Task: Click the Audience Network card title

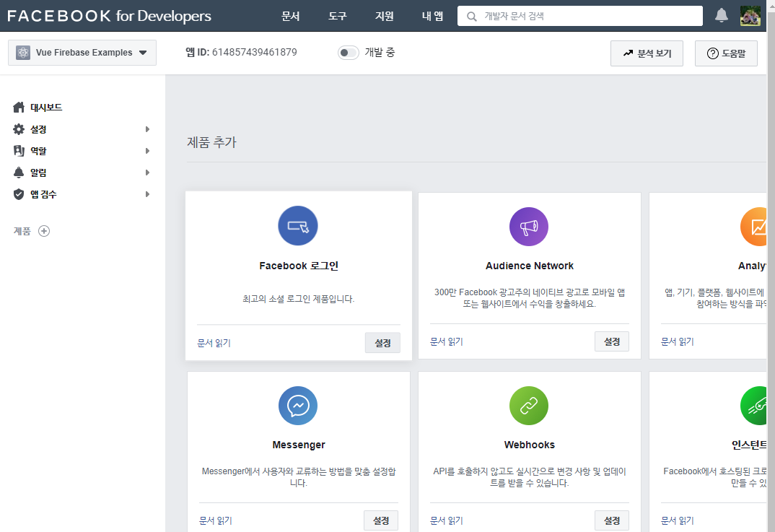Action: [530, 266]
